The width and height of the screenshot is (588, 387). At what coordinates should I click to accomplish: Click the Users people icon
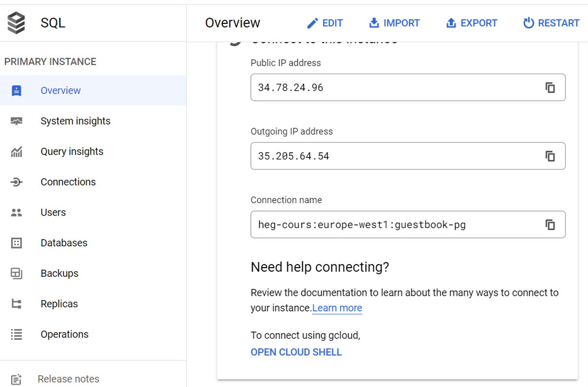tap(17, 213)
